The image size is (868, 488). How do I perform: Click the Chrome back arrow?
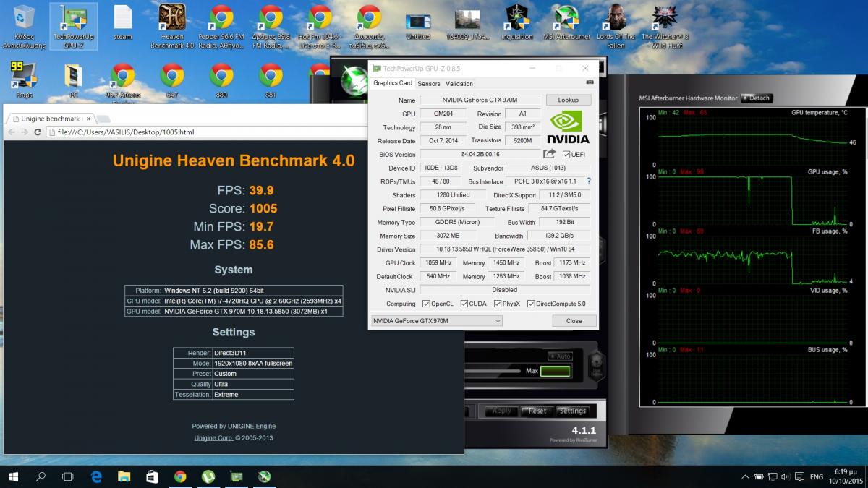point(11,132)
